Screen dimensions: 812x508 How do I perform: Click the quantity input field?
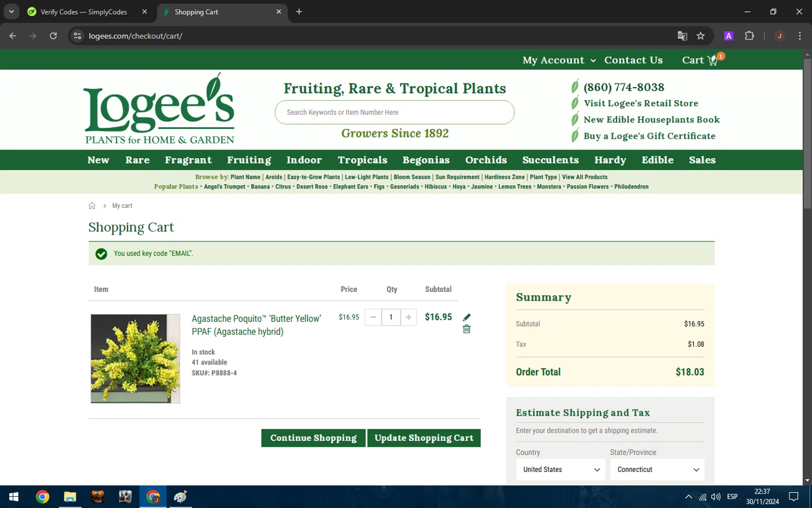point(391,317)
